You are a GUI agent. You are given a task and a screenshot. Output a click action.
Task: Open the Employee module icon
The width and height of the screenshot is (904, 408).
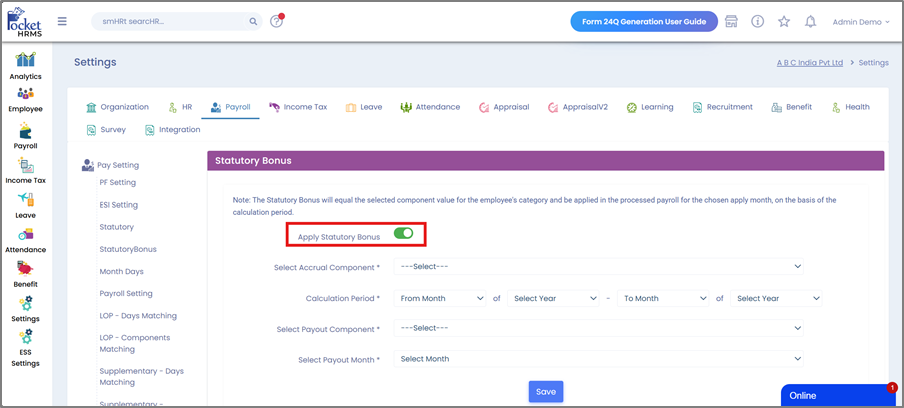click(25, 98)
